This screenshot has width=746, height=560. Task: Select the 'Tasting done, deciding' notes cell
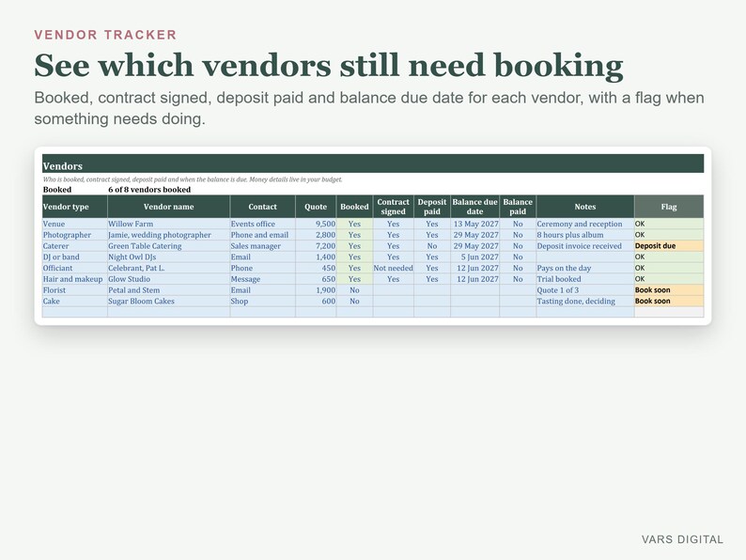tap(585, 302)
